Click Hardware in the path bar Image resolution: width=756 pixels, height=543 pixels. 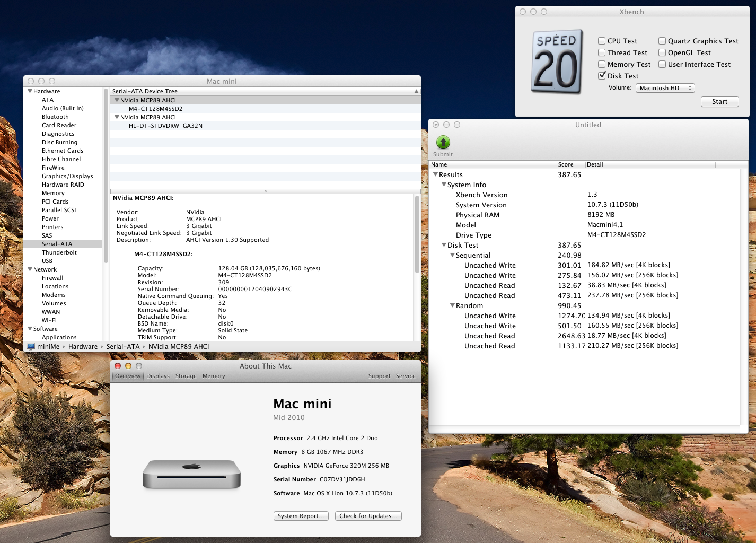[x=83, y=347]
